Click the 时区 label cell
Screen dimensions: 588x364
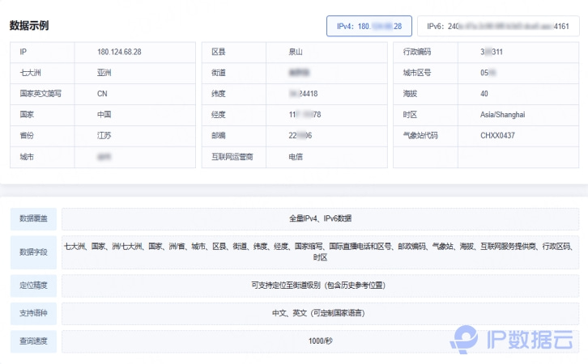425,115
